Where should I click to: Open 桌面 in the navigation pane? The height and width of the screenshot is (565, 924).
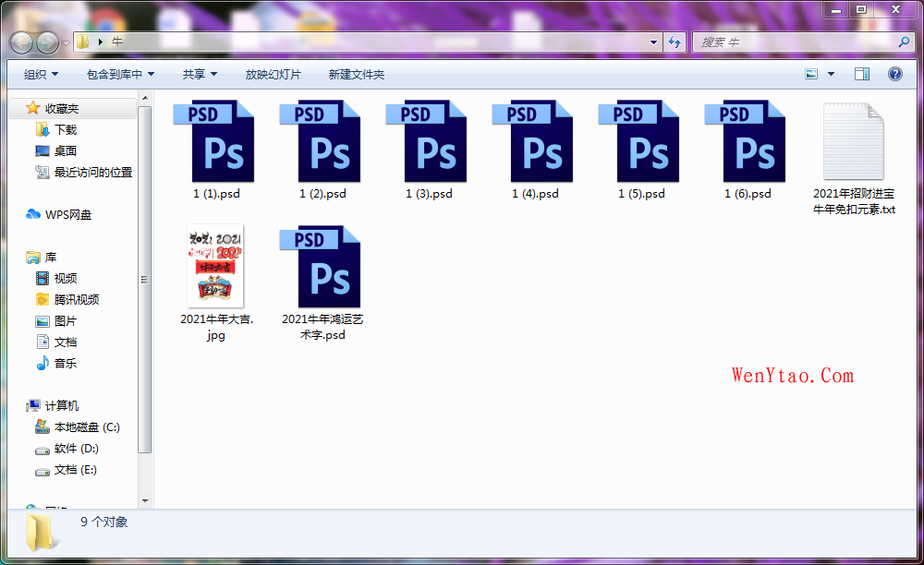[66, 150]
